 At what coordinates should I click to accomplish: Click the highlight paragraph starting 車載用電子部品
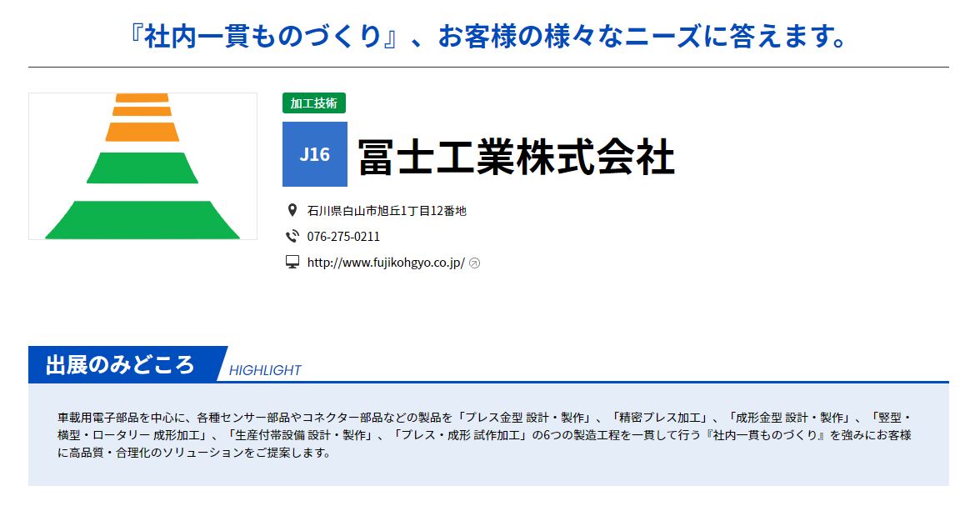(484, 434)
